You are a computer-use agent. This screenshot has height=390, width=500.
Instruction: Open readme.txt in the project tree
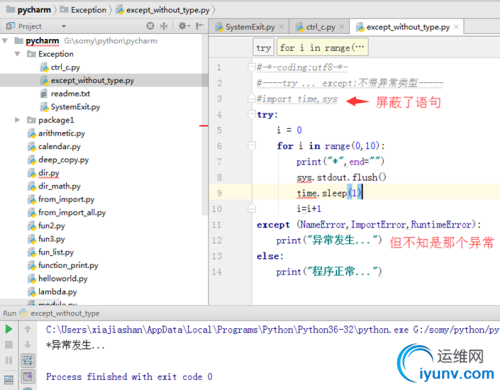point(70,94)
